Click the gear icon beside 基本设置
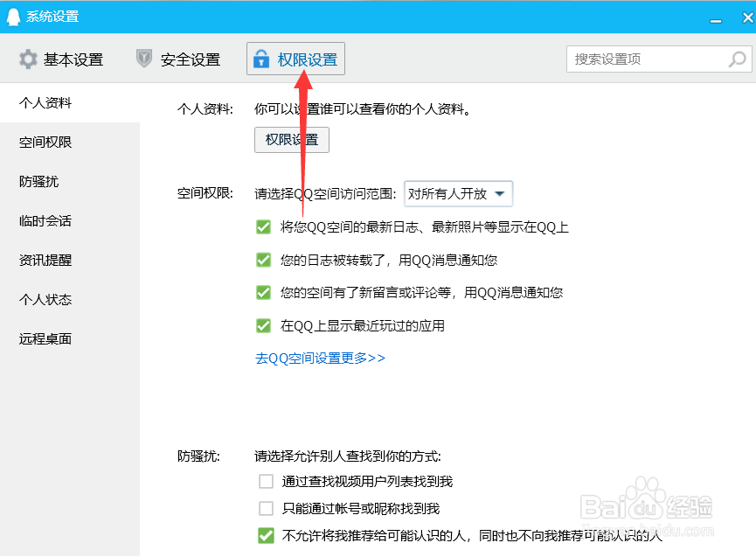756x557 pixels. click(28, 59)
